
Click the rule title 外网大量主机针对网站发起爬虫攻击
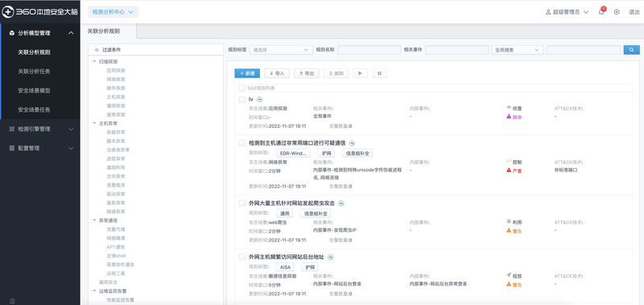click(x=291, y=203)
